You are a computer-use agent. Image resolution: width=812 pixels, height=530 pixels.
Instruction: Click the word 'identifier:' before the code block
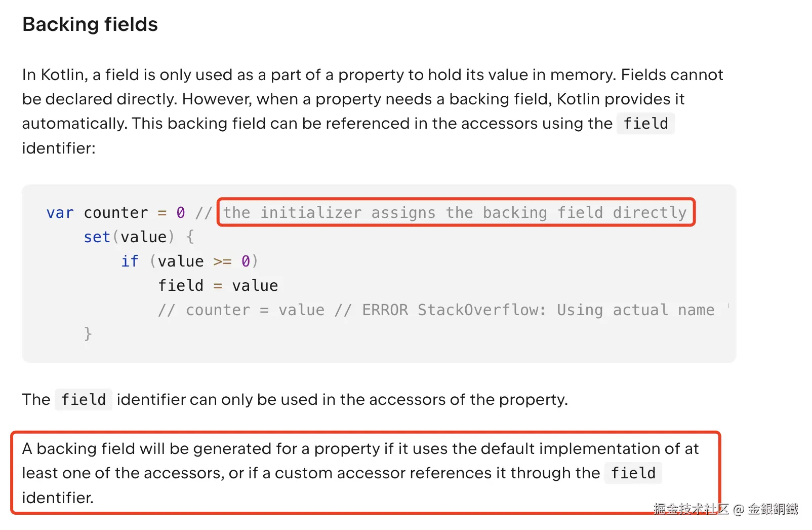pos(59,148)
